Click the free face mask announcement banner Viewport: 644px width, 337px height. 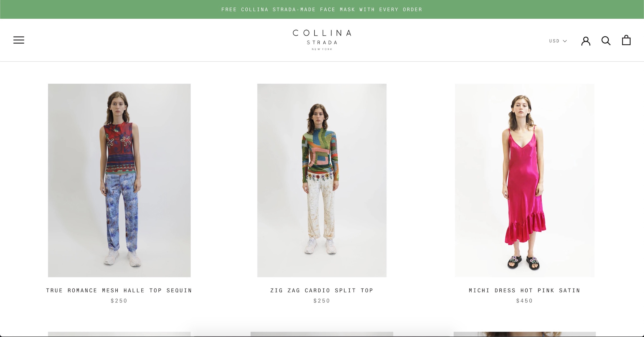(x=322, y=9)
